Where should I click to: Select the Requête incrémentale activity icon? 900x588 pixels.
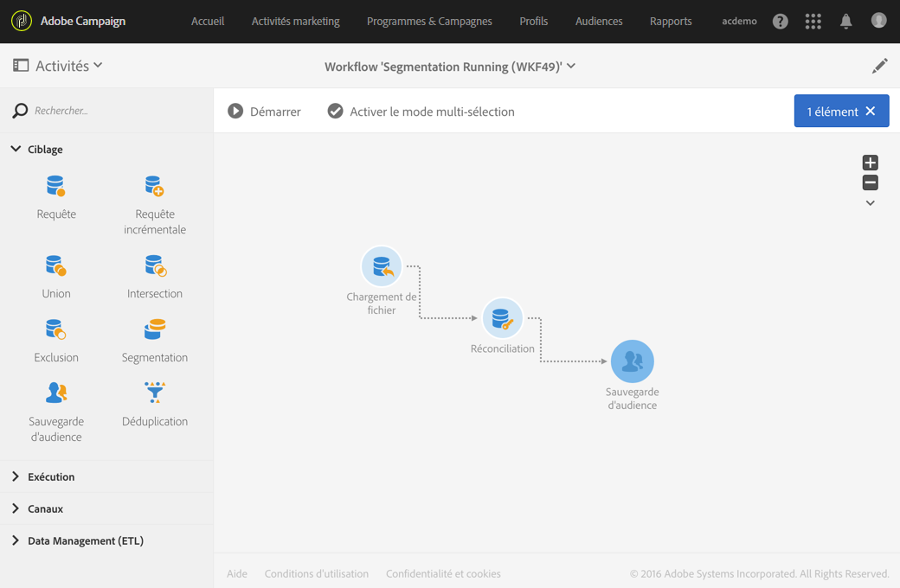tap(155, 187)
